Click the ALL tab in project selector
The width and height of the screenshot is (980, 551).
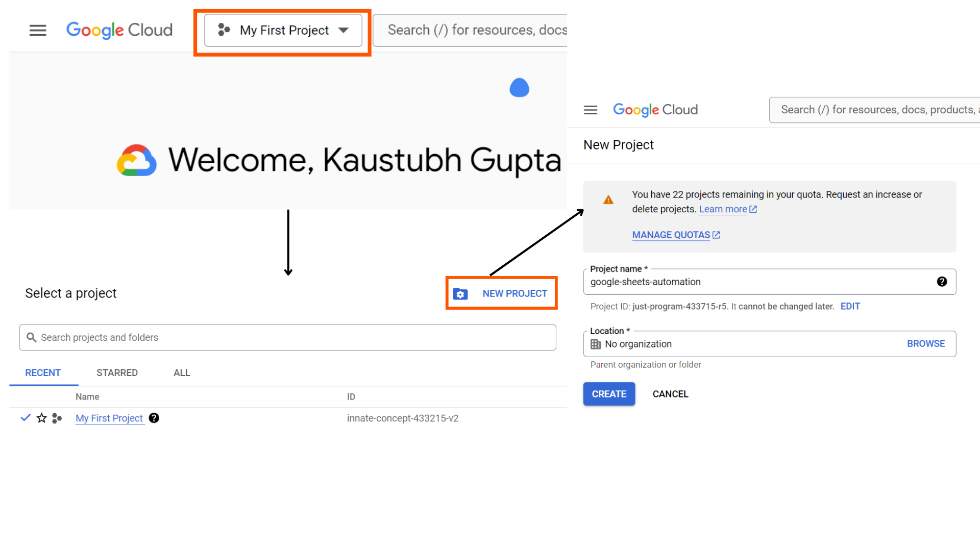(182, 373)
